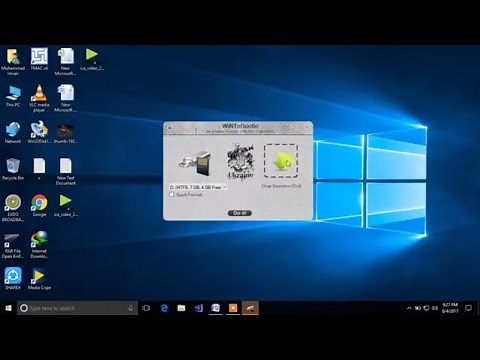Open the Action Center notifications icon
Image resolution: width=480 pixels, height=360 pixels.
click(x=469, y=308)
